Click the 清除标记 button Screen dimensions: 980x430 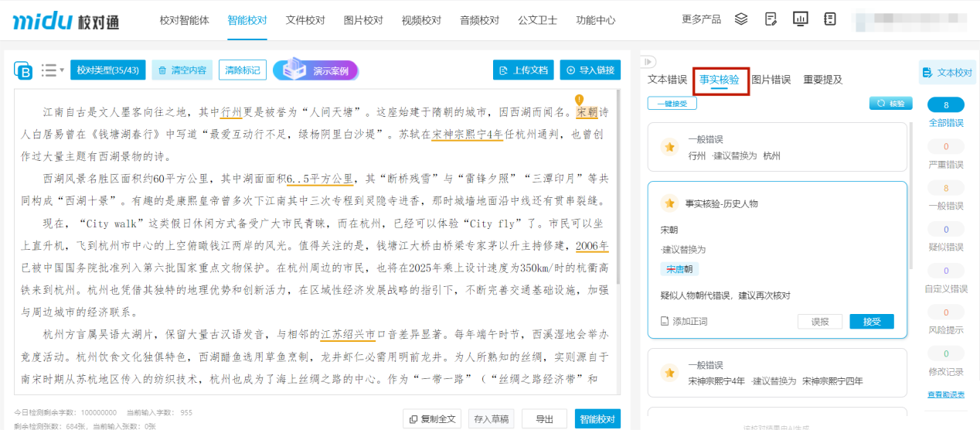point(243,70)
